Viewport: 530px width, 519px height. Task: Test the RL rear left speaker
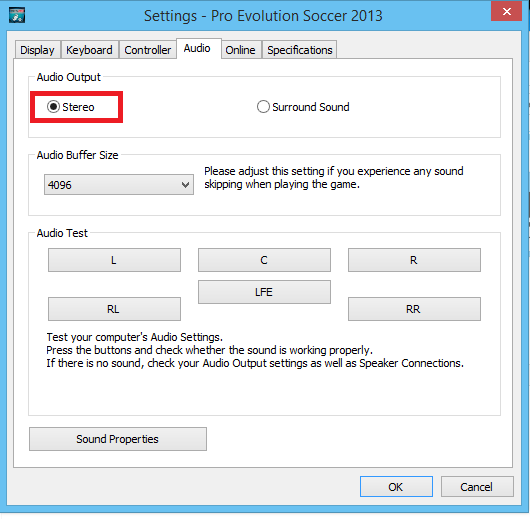pyautogui.click(x=114, y=309)
